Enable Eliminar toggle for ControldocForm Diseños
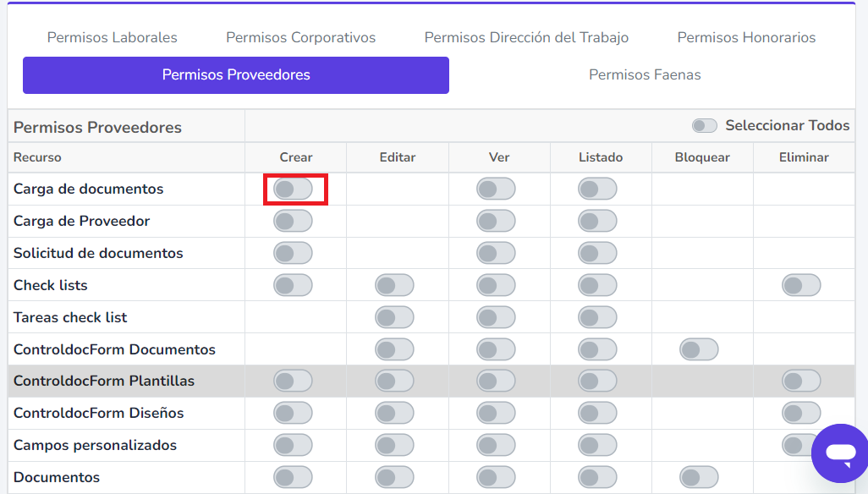 (801, 413)
